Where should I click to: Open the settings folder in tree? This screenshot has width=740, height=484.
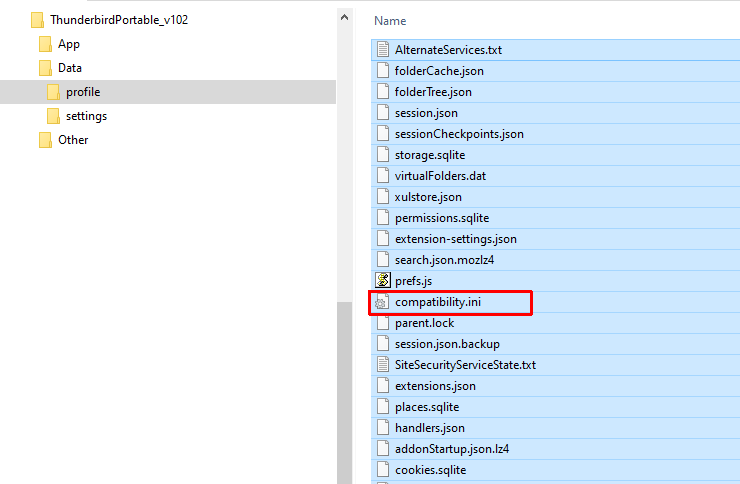86,116
